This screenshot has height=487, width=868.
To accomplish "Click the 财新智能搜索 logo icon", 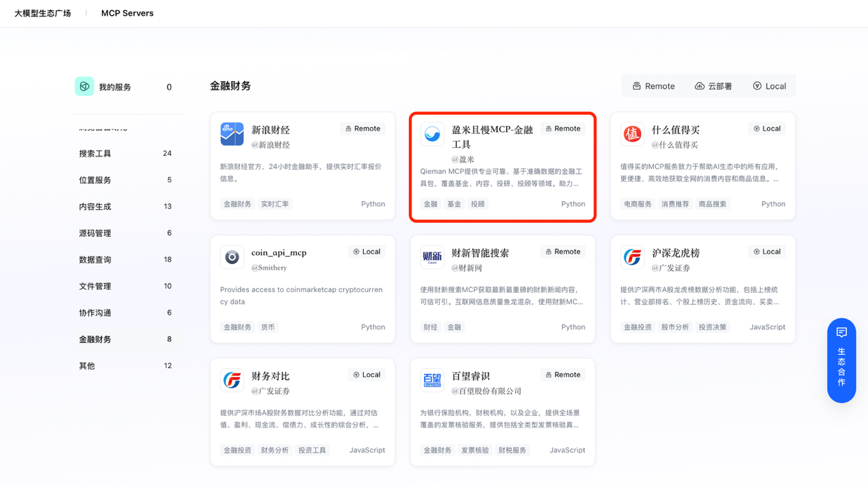I will click(x=432, y=257).
